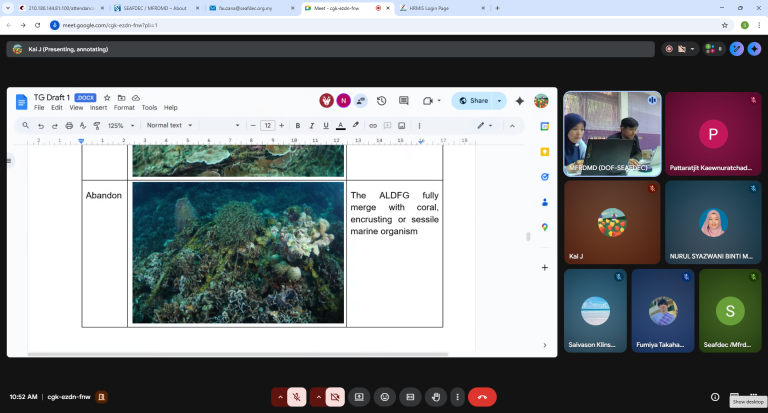The height and width of the screenshot is (413, 768).
Task: Turn on the camera in Meet
Action: (x=335, y=397)
